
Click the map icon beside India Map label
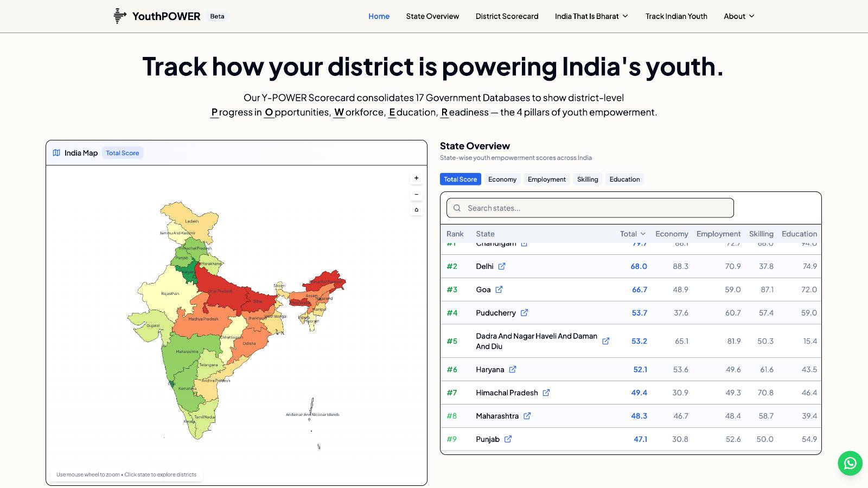(56, 152)
